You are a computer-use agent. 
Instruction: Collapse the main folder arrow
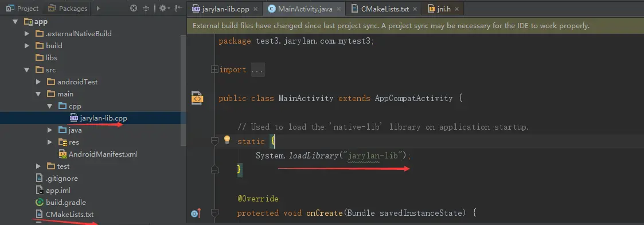coord(38,94)
